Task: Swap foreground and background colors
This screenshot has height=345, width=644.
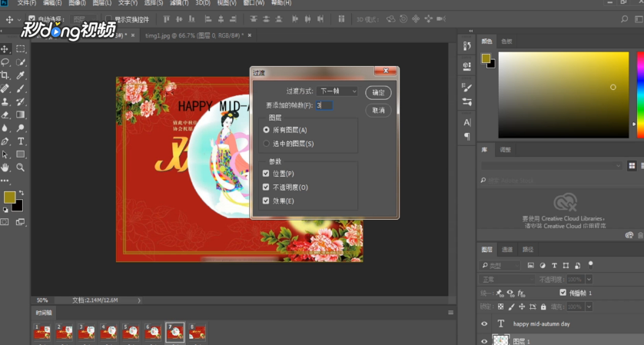Action: point(21,193)
